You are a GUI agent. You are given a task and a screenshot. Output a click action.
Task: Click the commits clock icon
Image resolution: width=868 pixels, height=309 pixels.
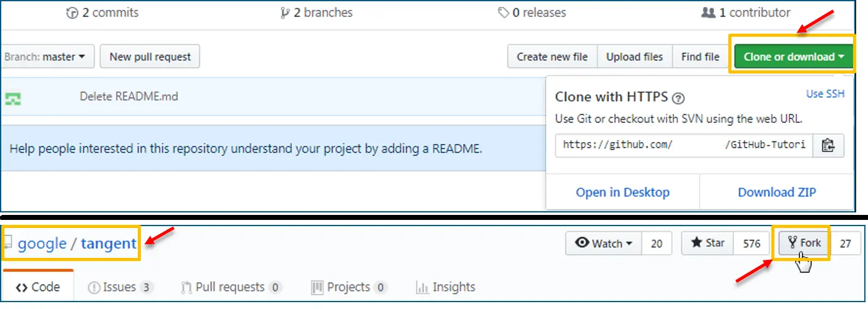pos(72,12)
